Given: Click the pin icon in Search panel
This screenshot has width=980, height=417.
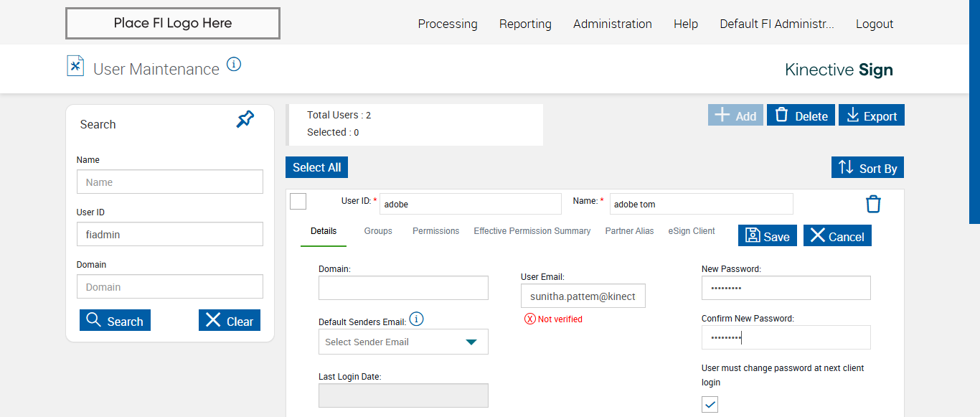Looking at the screenshot, I should coord(245,120).
